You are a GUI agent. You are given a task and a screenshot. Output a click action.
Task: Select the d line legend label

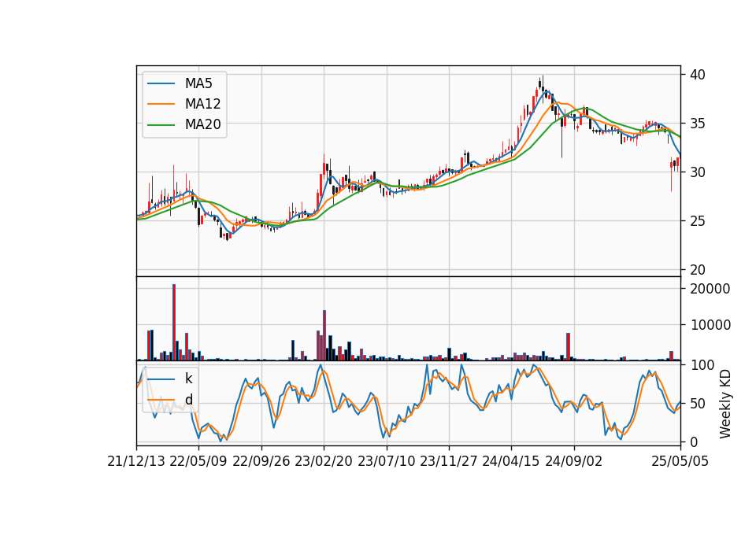click(x=188, y=400)
